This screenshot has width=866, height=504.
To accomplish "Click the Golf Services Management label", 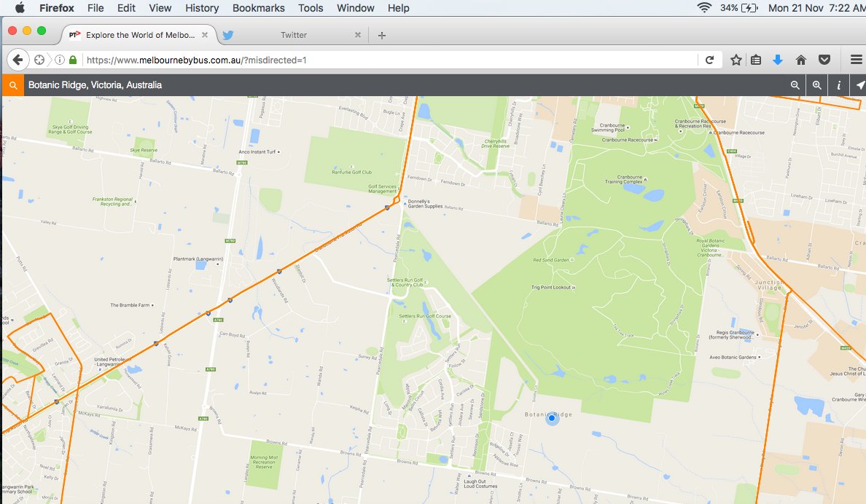I will pos(382,189).
